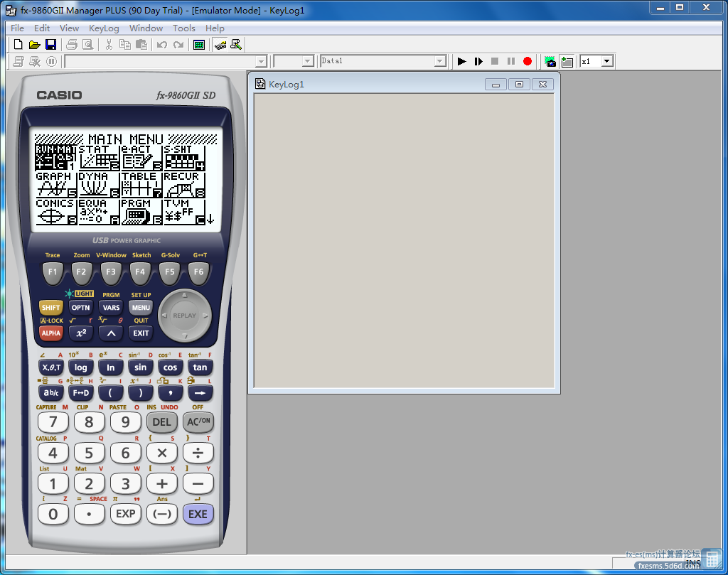Click the multiplication key

tap(161, 453)
